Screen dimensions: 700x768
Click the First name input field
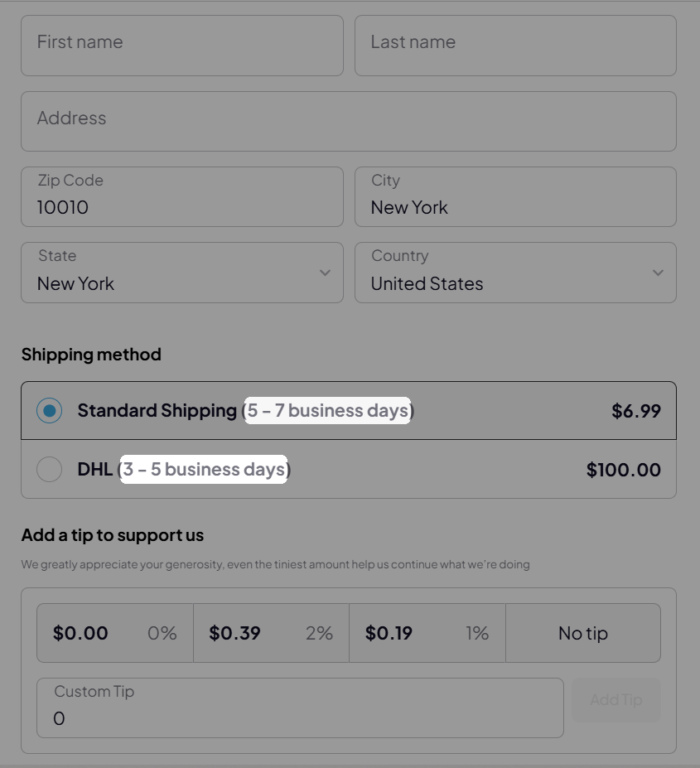[181, 46]
